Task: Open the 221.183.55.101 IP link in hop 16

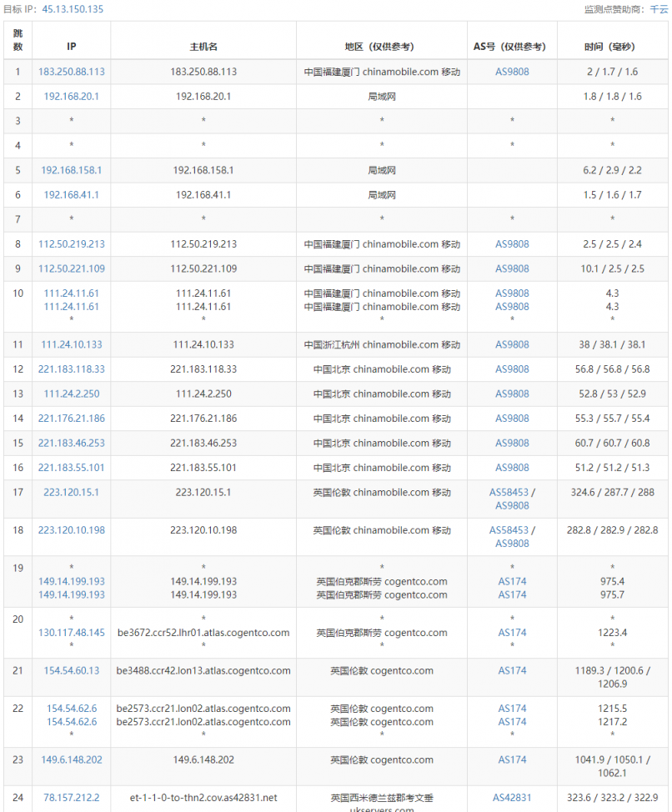Action: 72,468
